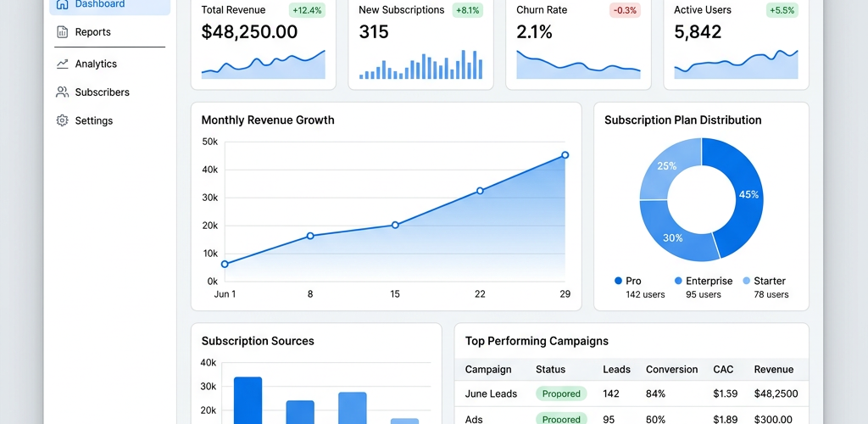Viewport: 868px width, 424px height.
Task: Click the Subscribers people icon
Action: pyautogui.click(x=63, y=92)
